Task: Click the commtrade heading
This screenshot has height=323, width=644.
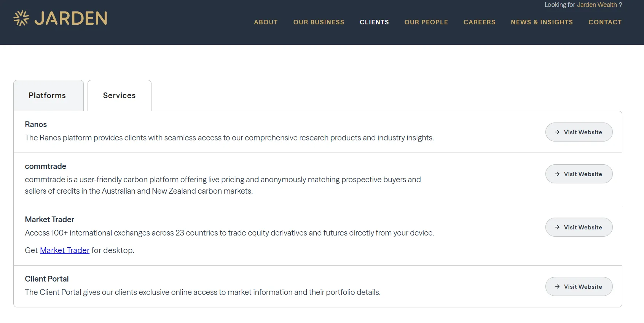Action: click(46, 166)
